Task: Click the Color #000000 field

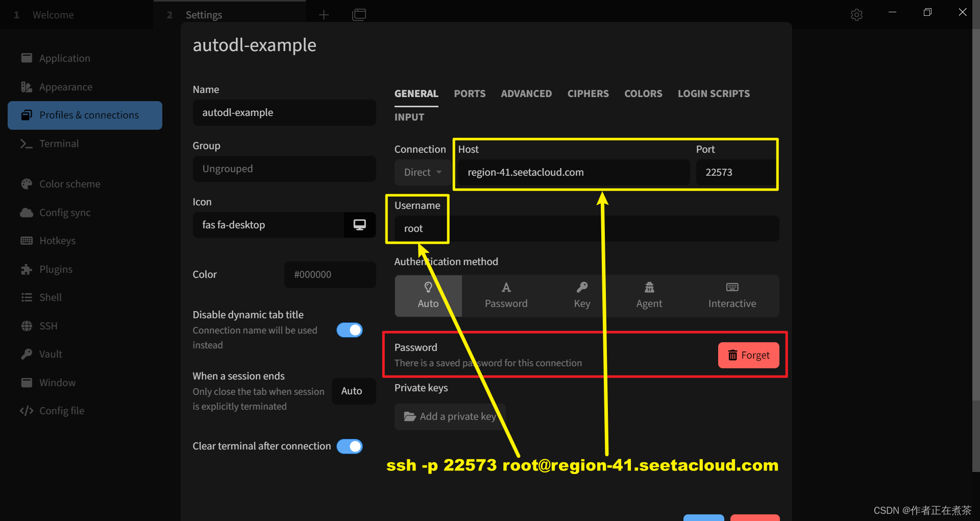Action: tap(330, 274)
